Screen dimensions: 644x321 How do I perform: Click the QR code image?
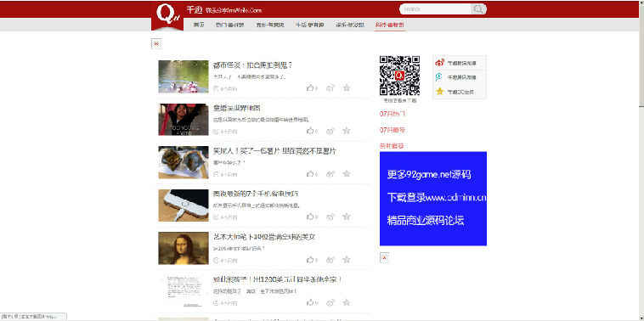point(399,76)
